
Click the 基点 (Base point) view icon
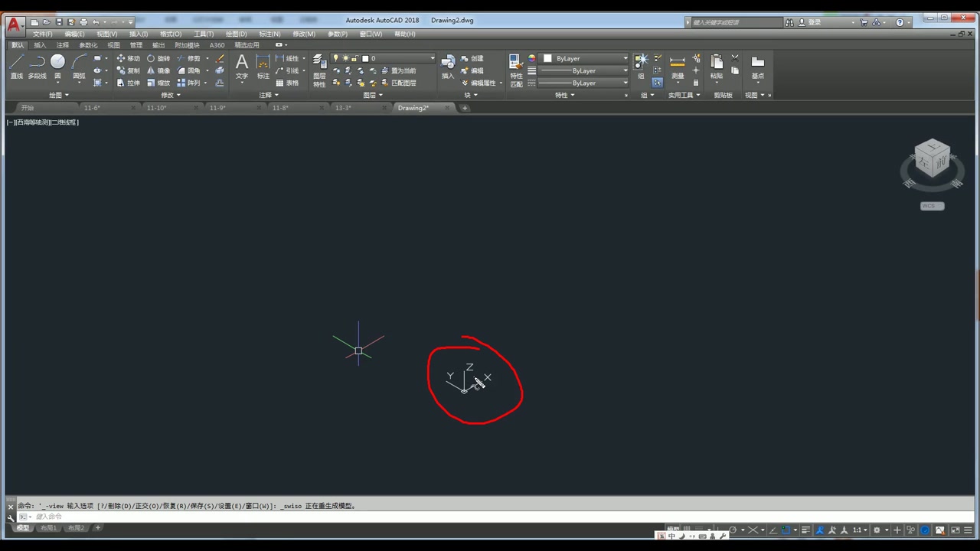757,67
